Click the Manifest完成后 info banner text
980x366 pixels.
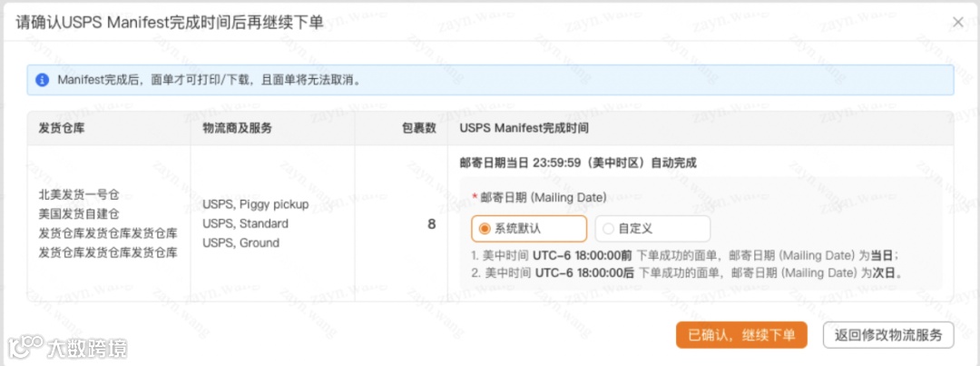tap(210, 80)
